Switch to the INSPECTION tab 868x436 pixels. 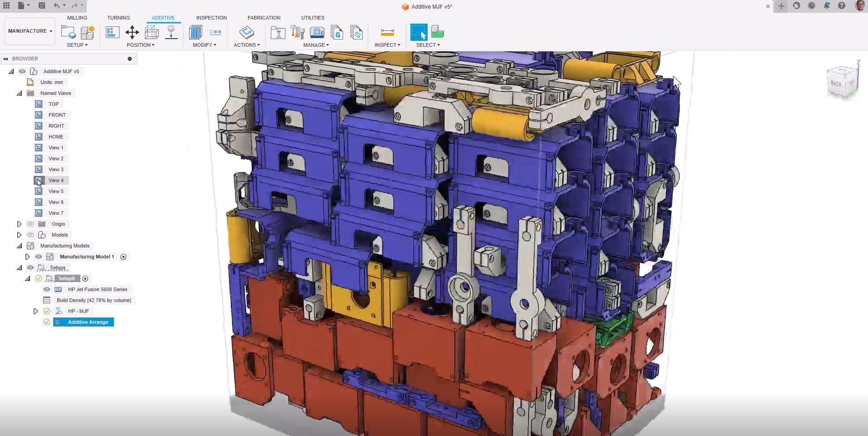pos(211,18)
